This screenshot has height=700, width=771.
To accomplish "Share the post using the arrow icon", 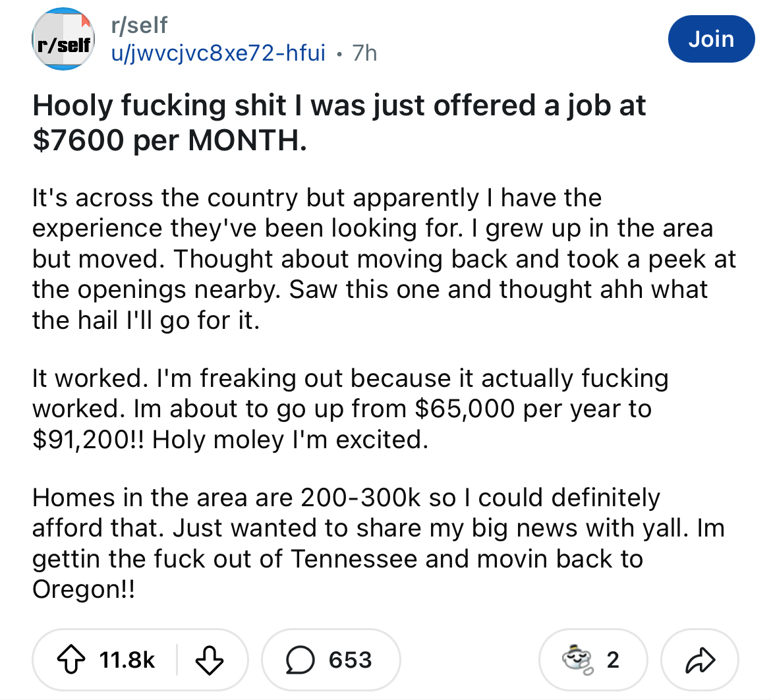I will click(700, 660).
